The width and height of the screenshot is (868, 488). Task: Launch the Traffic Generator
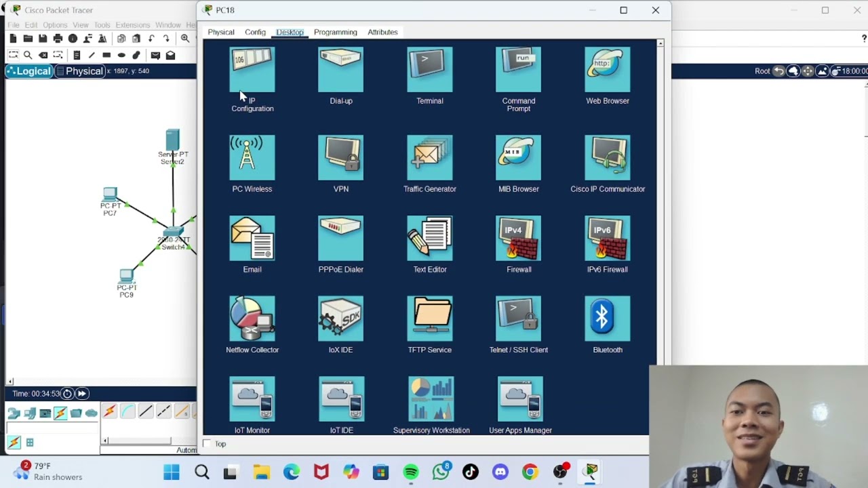(x=429, y=157)
